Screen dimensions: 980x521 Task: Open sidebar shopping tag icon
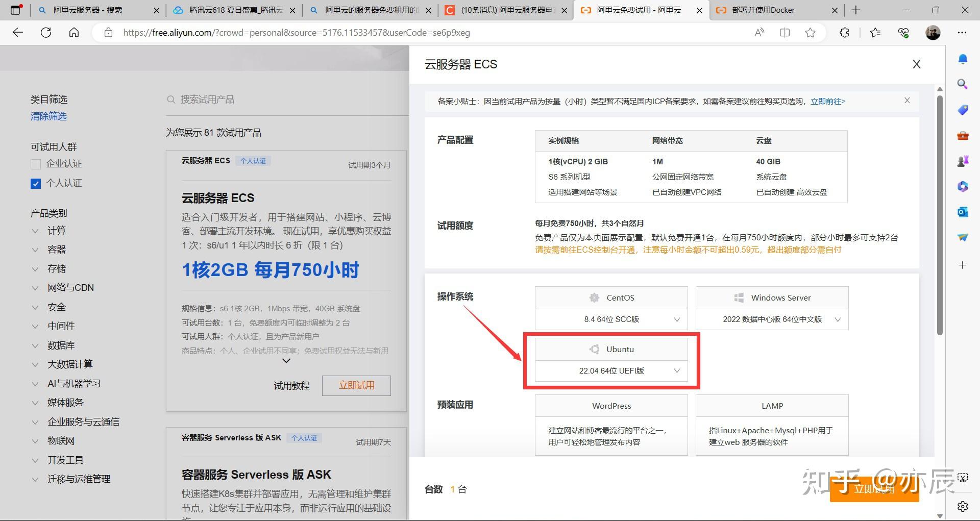point(963,110)
